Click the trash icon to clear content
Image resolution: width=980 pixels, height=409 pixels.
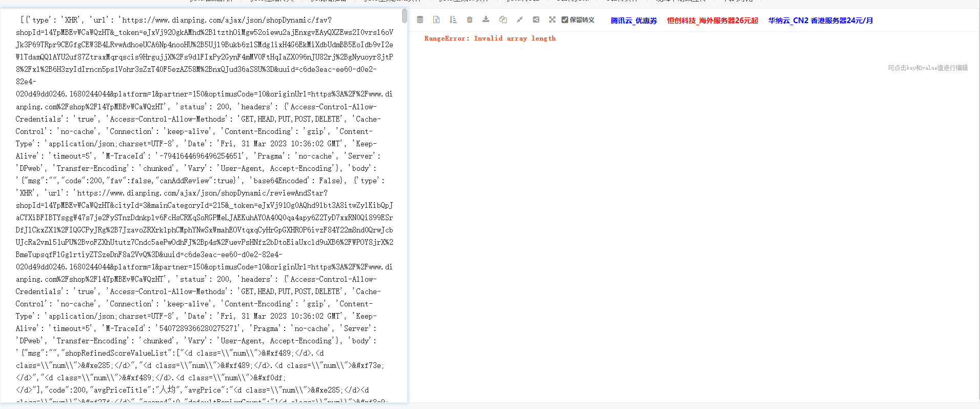point(470,20)
